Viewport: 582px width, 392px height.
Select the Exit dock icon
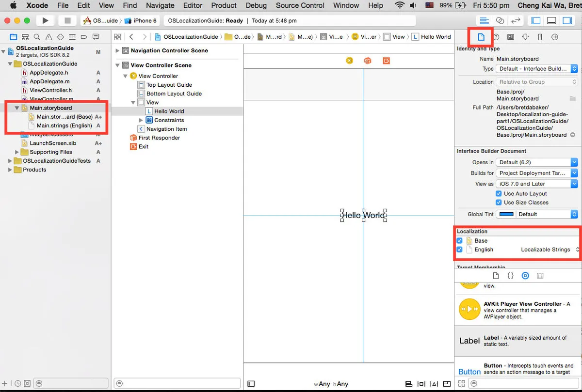[x=386, y=61]
